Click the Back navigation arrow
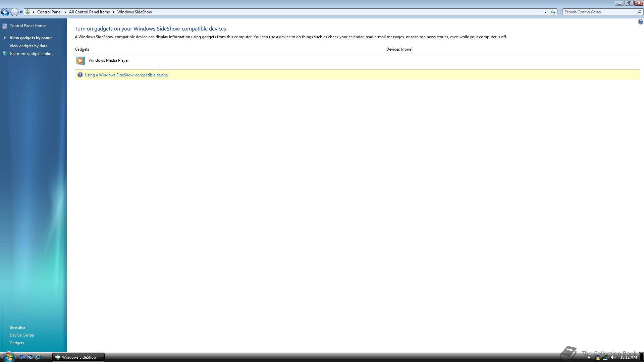Image resolution: width=644 pixels, height=362 pixels. click(5, 12)
